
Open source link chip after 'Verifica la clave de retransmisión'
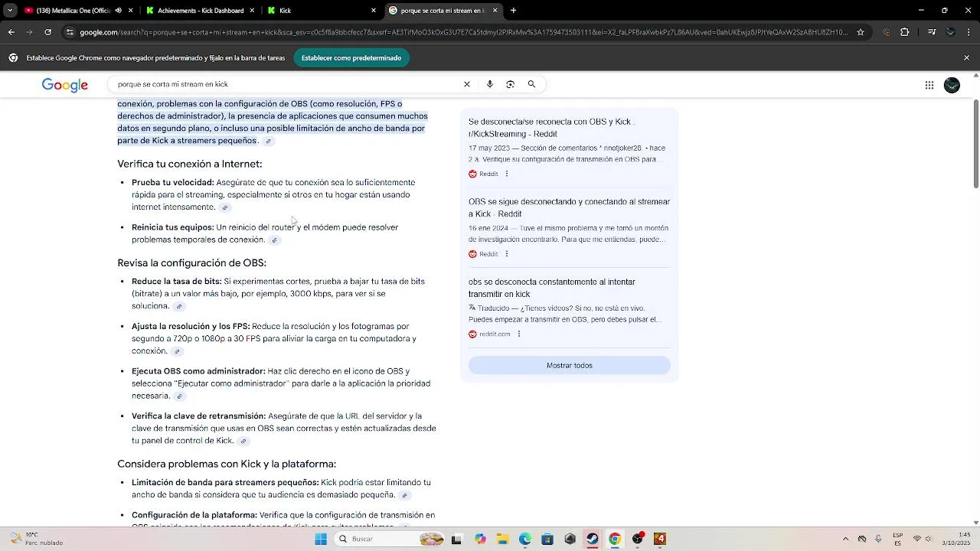click(x=243, y=442)
